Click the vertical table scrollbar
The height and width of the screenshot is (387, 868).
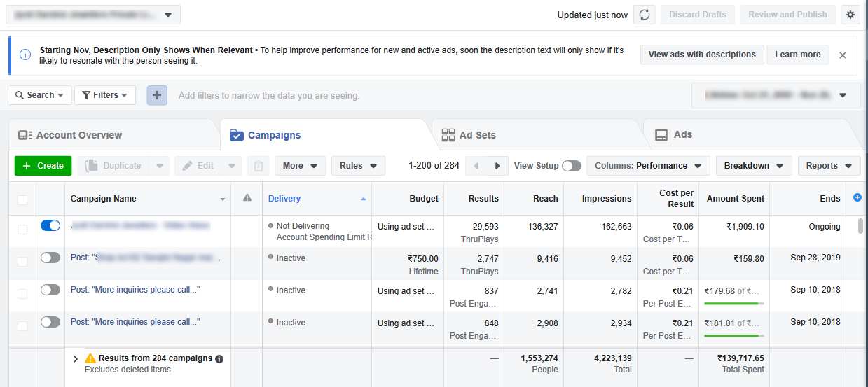[860, 226]
